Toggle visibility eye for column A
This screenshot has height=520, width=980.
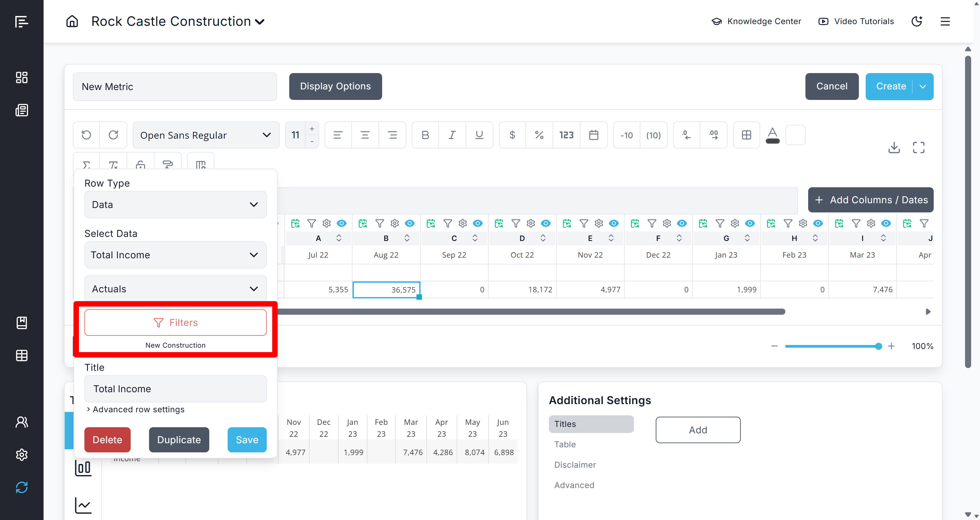pyautogui.click(x=342, y=224)
